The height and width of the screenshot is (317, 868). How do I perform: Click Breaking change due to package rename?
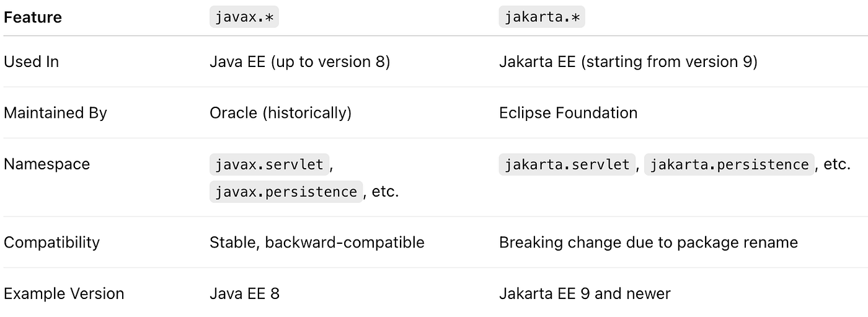tap(649, 243)
